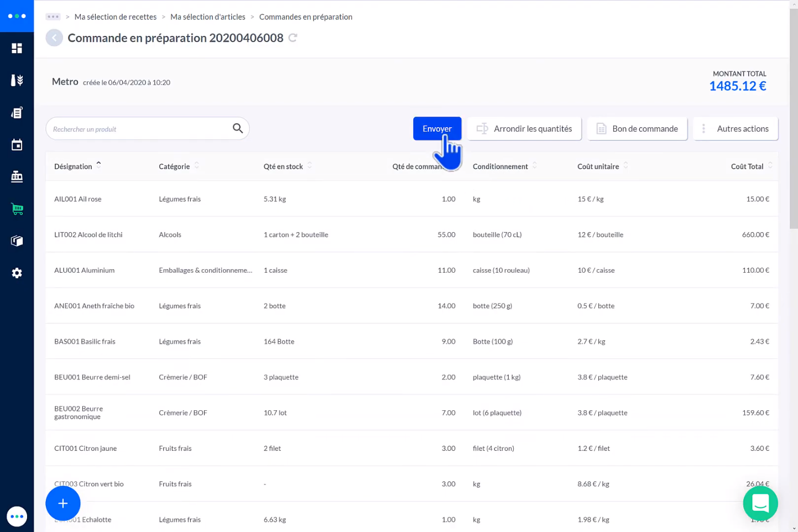
Task: Open the stock box sidebar icon
Action: 17,241
